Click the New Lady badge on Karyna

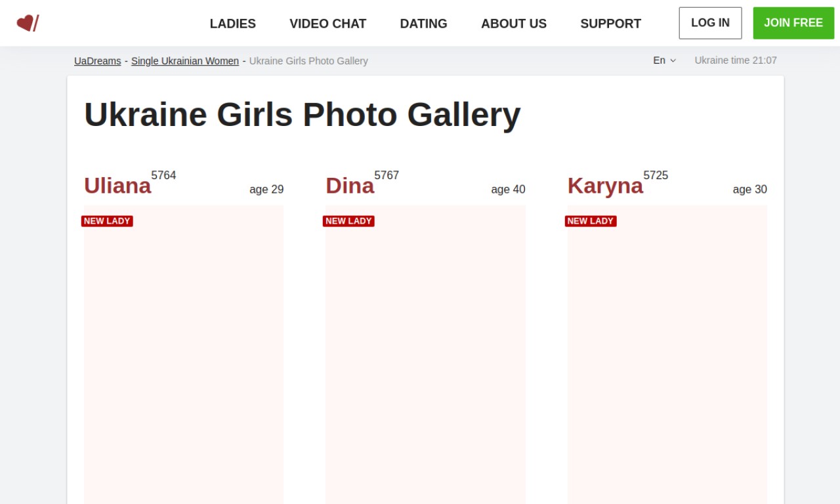point(590,221)
